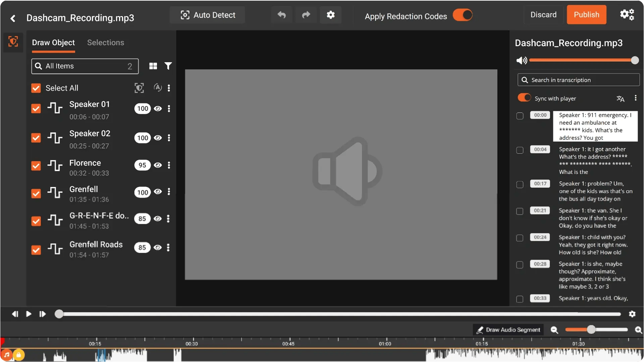Switch to grid view of items
Viewport: 644px width, 362px height.
153,66
